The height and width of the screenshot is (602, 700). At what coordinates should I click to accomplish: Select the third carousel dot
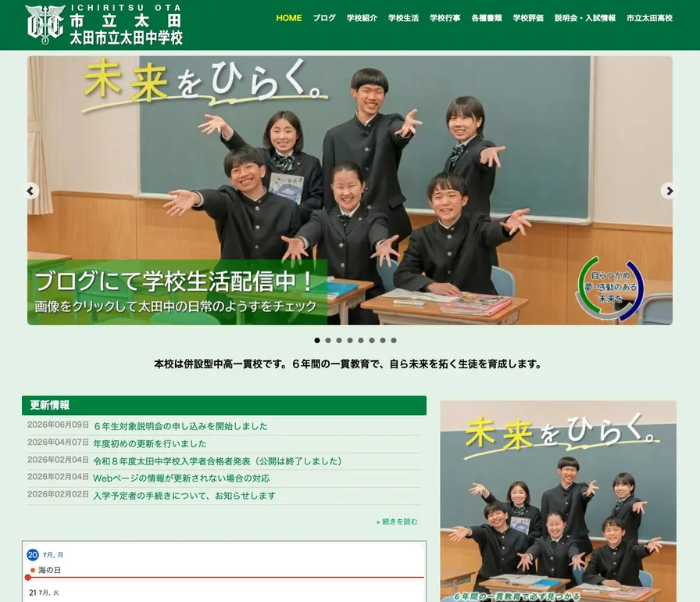click(339, 340)
